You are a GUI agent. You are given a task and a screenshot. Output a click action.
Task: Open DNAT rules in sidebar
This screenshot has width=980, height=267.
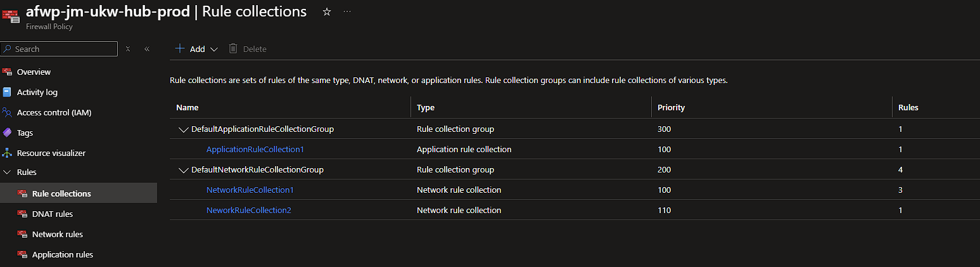53,214
